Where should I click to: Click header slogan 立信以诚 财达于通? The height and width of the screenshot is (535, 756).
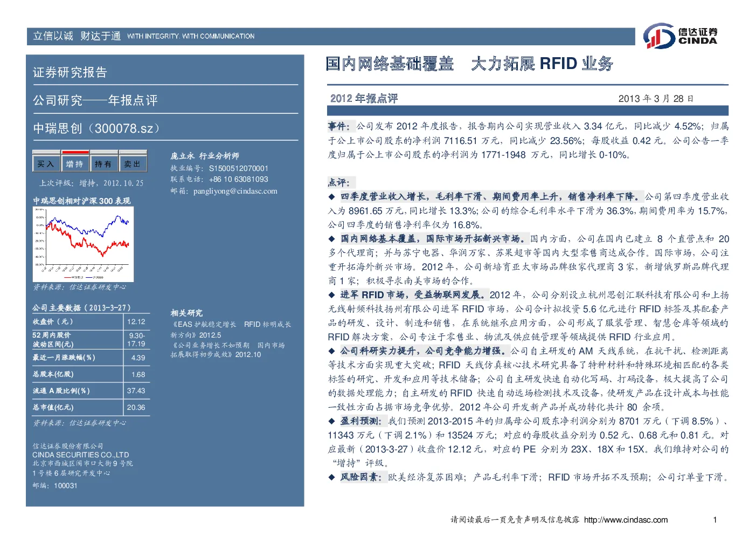pyautogui.click(x=77, y=36)
